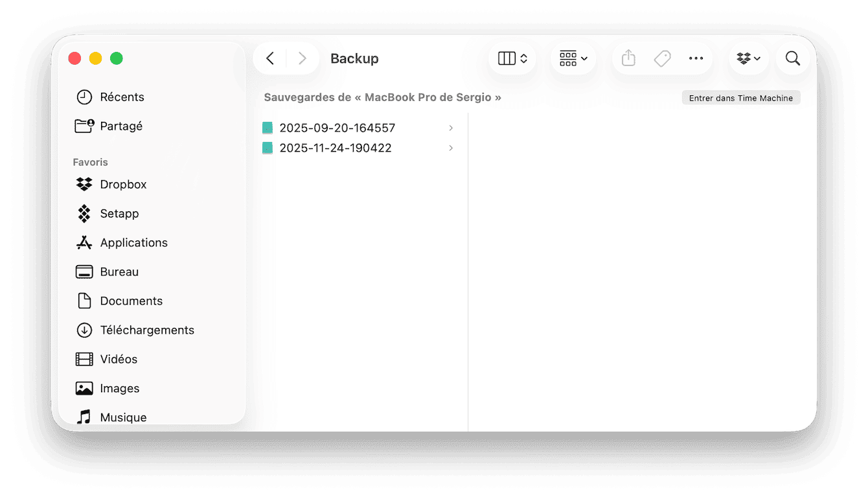Image resolution: width=868 pixels, height=499 pixels.
Task: Open Récents in the sidebar
Action: [x=121, y=97]
